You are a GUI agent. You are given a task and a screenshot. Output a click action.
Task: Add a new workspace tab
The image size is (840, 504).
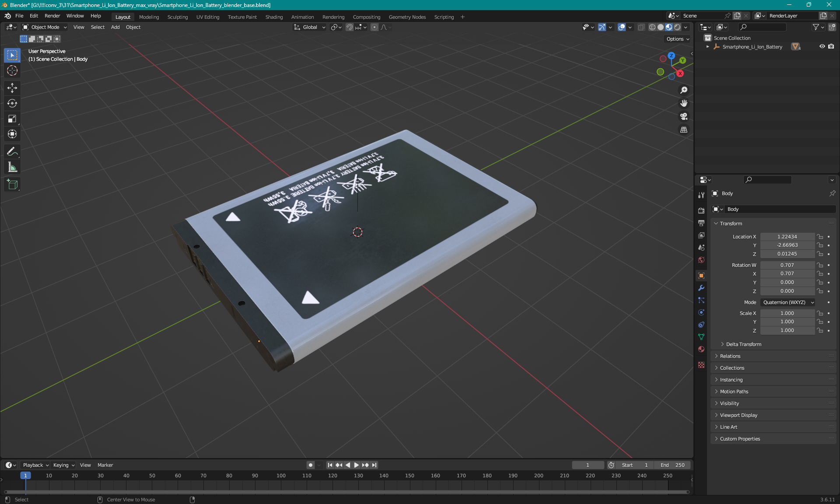[x=462, y=17]
